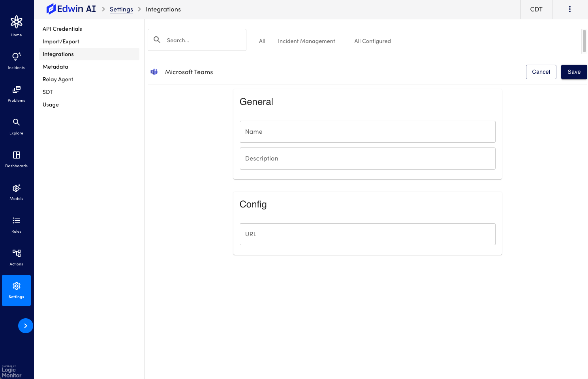Viewport: 588px width, 379px height.
Task: Select the All filter tab
Action: click(x=262, y=41)
